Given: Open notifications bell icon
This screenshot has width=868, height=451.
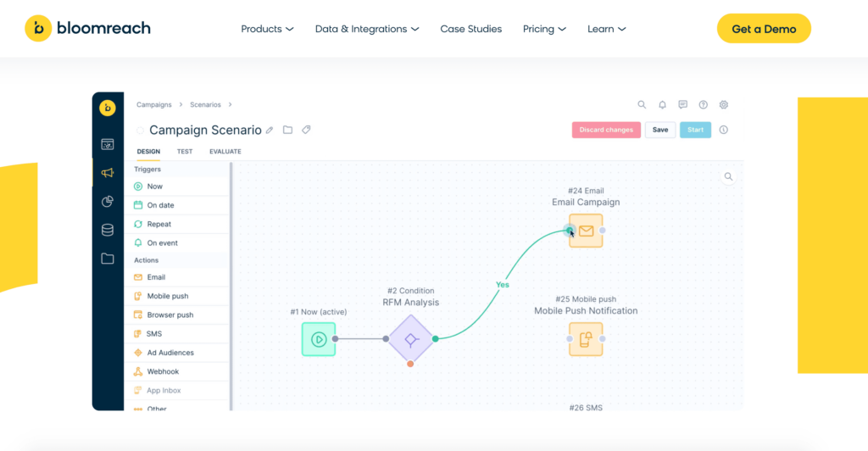Looking at the screenshot, I should [x=662, y=104].
